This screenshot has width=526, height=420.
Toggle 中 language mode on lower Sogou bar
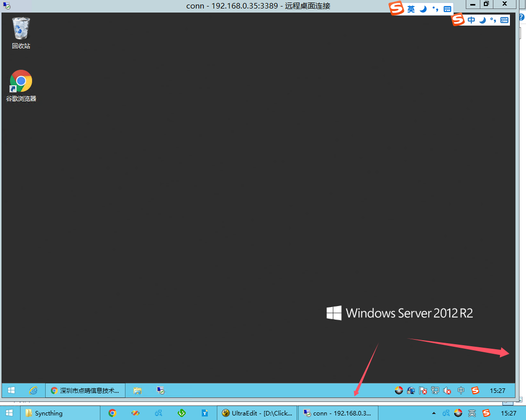pos(471,20)
